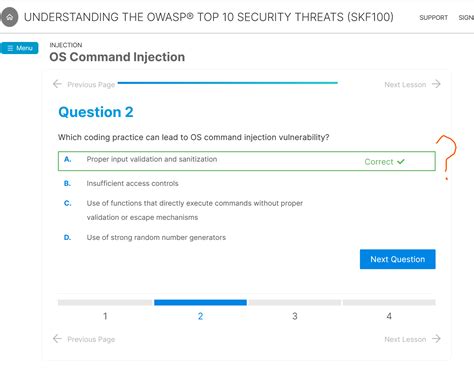This screenshot has height=377, width=474.
Task: Go to the Next Question
Action: pyautogui.click(x=397, y=259)
